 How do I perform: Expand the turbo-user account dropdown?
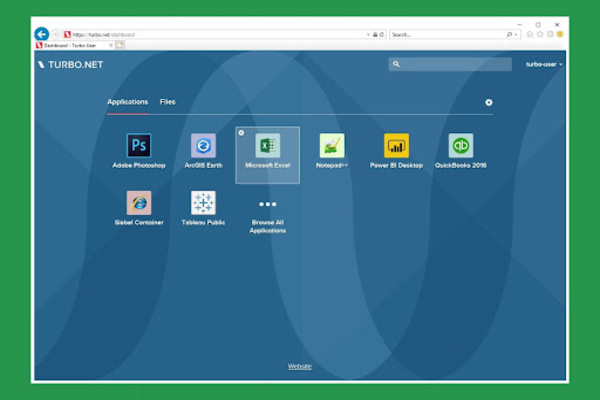(544, 64)
